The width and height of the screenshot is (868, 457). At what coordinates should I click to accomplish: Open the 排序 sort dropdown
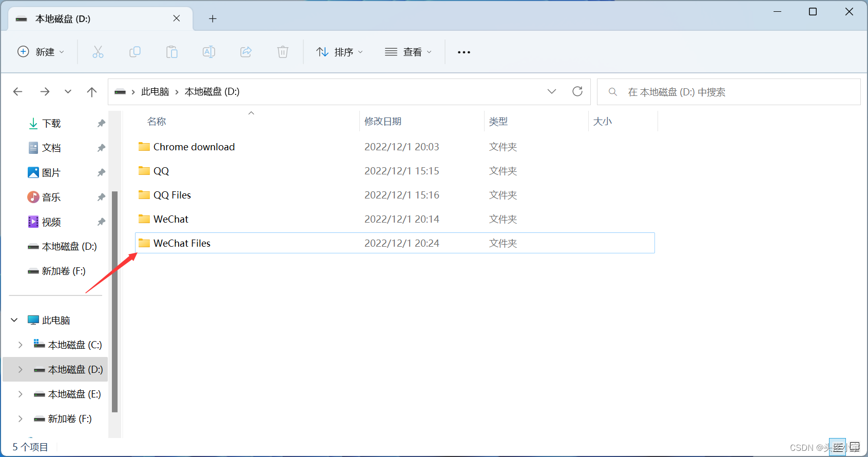[340, 52]
